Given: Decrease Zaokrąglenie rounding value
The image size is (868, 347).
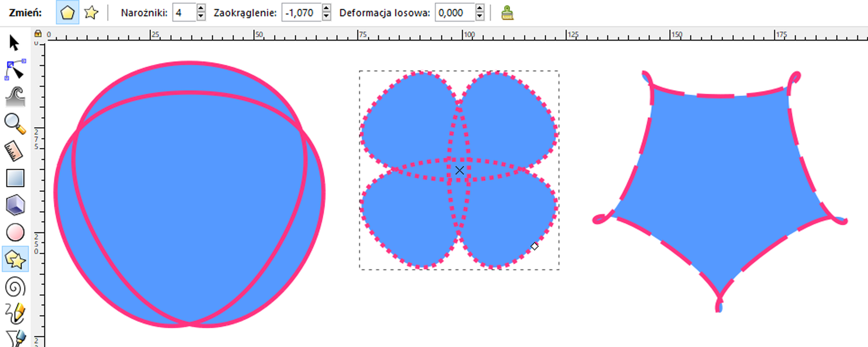Looking at the screenshot, I should 326,17.
